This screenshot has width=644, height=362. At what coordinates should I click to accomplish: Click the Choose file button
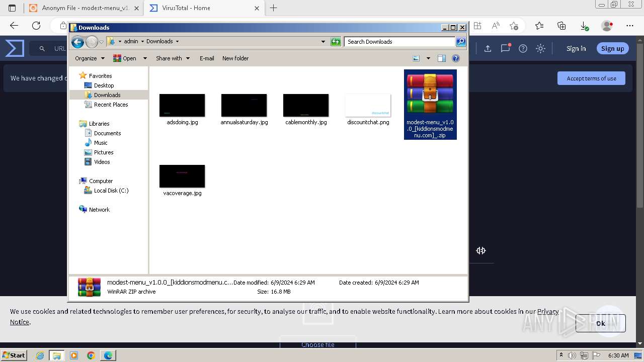tap(318, 344)
